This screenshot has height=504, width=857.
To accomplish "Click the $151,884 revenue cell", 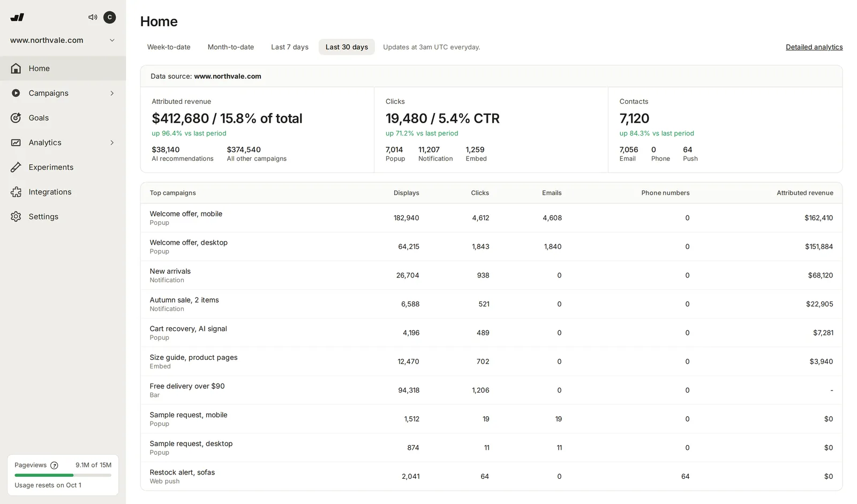I will click(819, 247).
